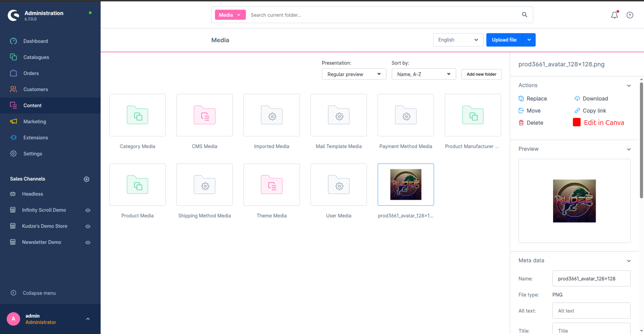644x334 pixels.
Task: Open the Category Media folder
Action: 137,115
